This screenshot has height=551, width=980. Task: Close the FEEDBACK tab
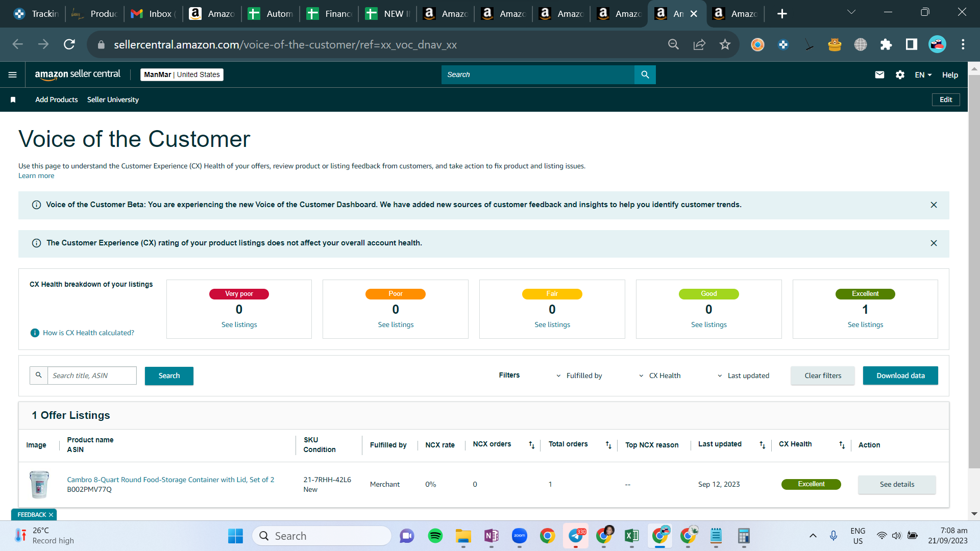pos(51,515)
